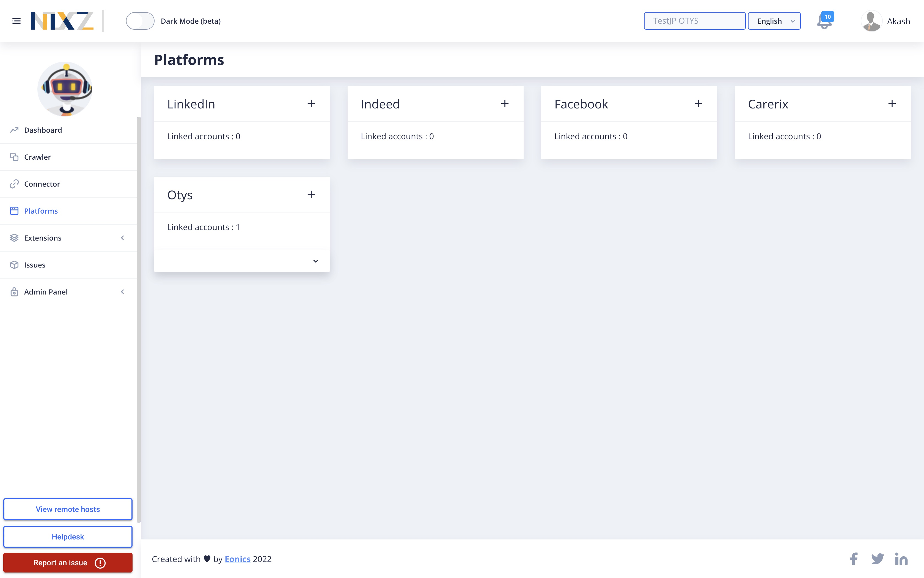Image resolution: width=924 pixels, height=578 pixels.
Task: Click the Otys card title
Action: [x=180, y=195]
